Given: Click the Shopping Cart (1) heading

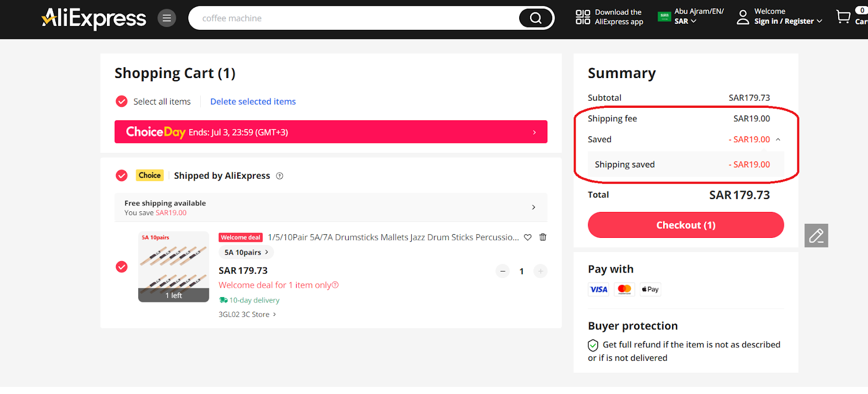Looking at the screenshot, I should click(x=175, y=73).
